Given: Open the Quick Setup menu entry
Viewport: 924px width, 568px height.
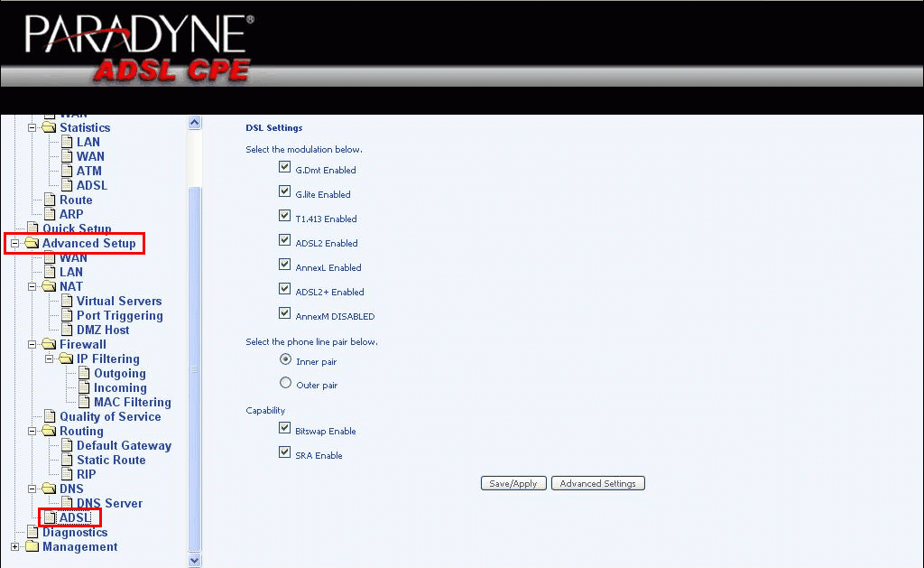Looking at the screenshot, I should coord(77,228).
